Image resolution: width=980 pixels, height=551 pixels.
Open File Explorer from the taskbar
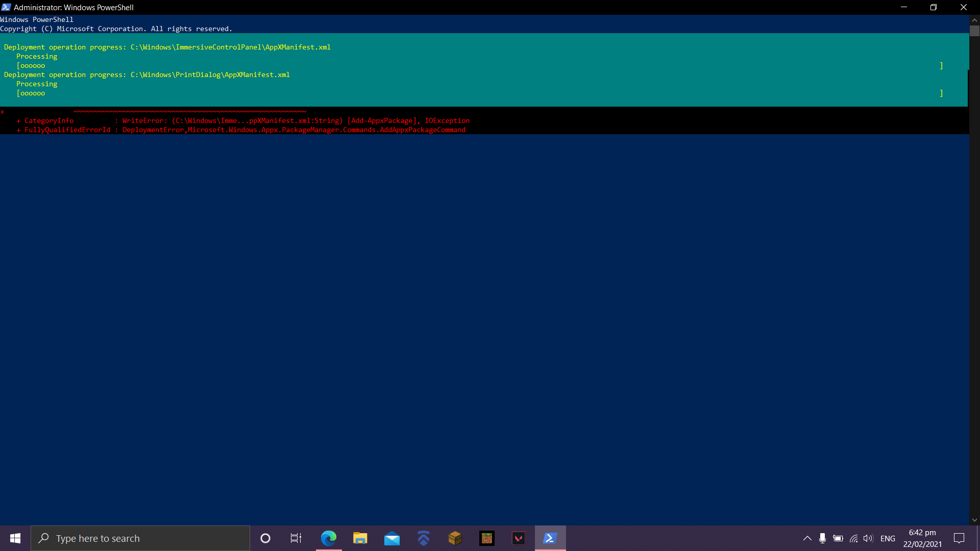360,538
